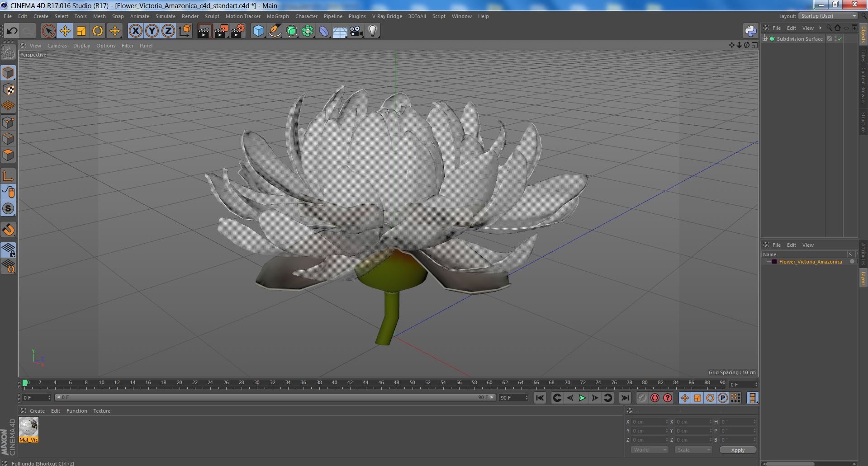
Task: Click current frame field stepper
Action: [756, 385]
